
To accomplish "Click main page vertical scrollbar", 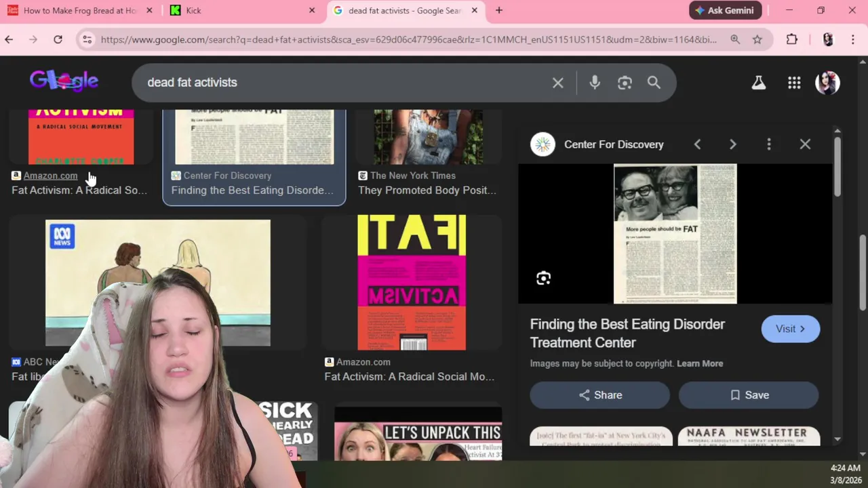I will [863, 271].
